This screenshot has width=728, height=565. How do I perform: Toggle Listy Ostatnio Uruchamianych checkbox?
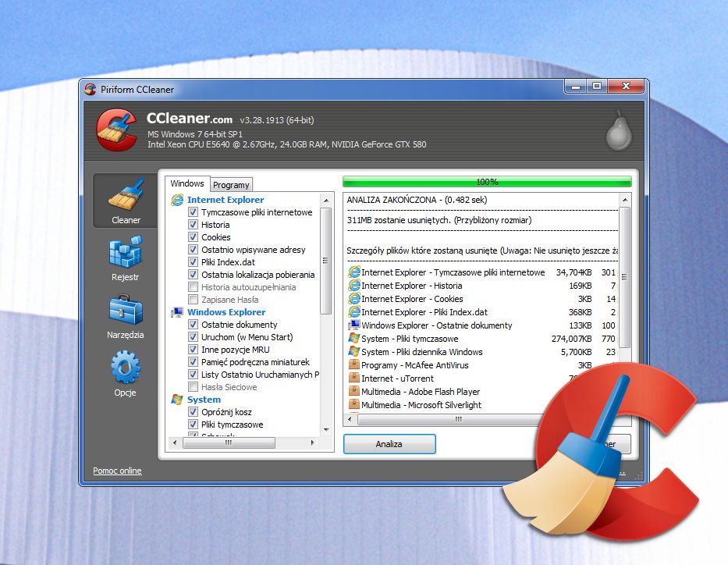tap(194, 374)
